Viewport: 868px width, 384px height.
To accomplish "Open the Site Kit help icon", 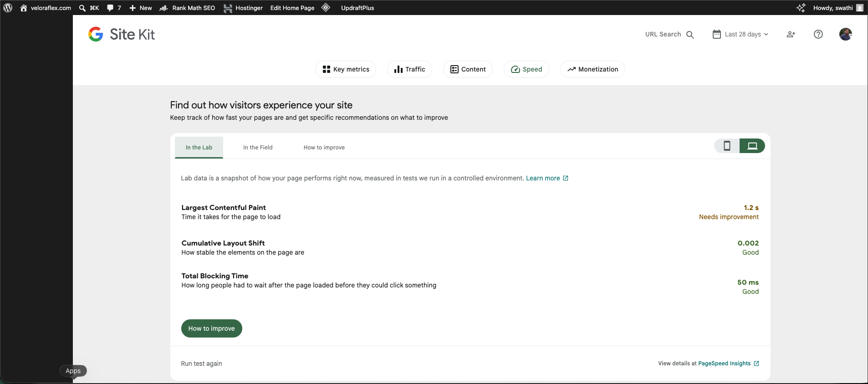I will [x=818, y=34].
